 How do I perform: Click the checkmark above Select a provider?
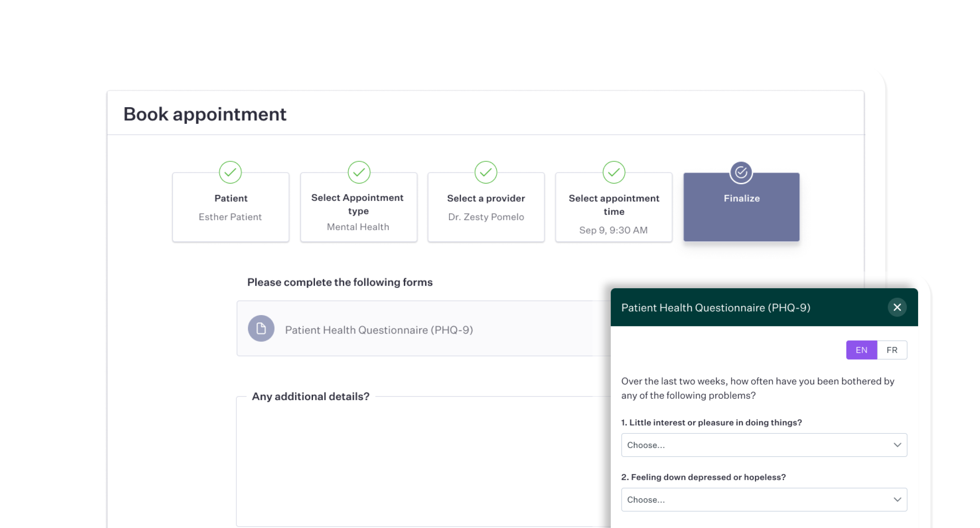[x=486, y=172]
